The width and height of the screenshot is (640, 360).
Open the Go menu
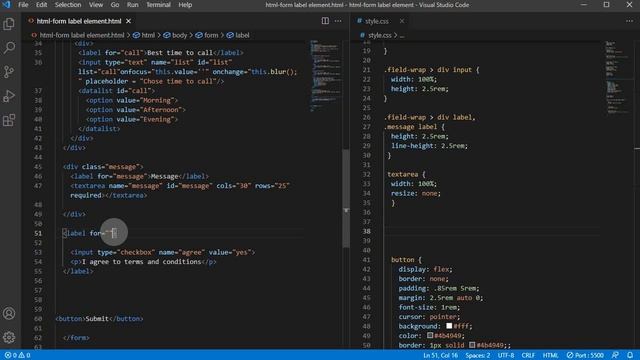(x=115, y=5)
